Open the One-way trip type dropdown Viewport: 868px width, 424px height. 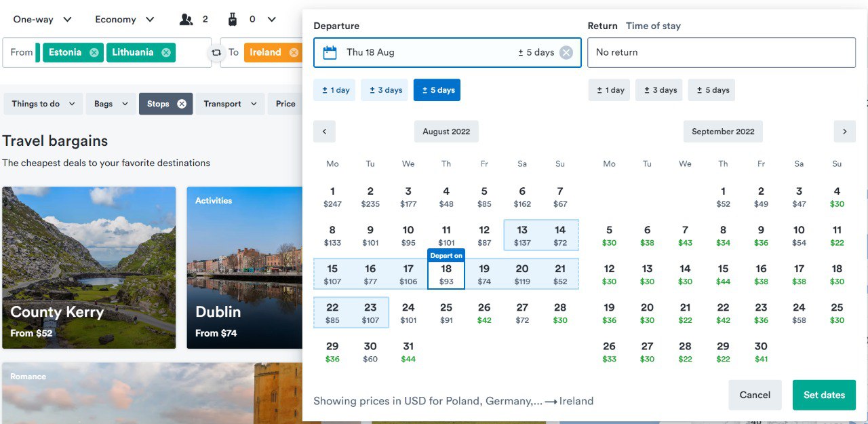tap(43, 20)
